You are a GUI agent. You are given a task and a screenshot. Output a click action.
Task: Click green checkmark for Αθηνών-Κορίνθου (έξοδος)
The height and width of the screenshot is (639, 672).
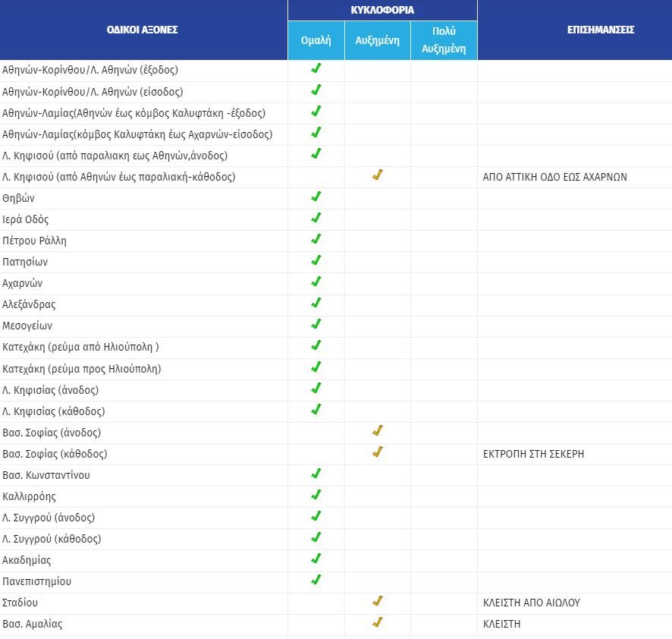(x=316, y=68)
